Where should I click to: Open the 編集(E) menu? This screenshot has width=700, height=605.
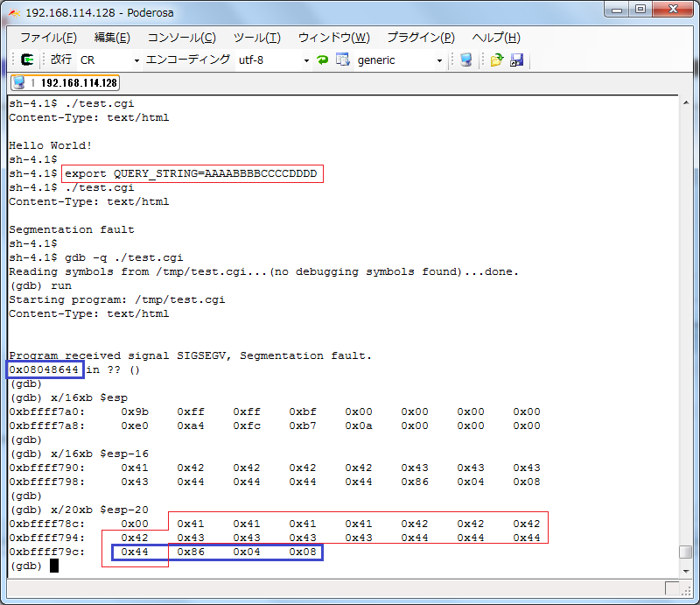tap(112, 38)
